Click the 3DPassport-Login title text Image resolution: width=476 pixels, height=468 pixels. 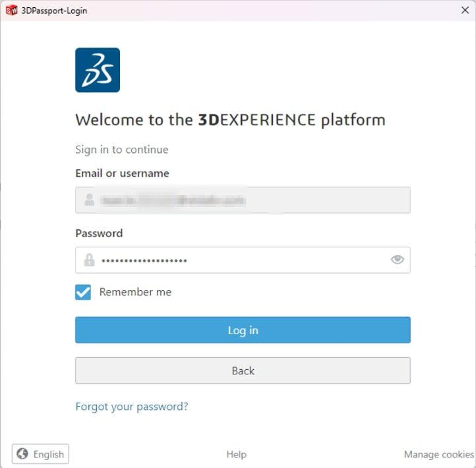pyautogui.click(x=54, y=11)
